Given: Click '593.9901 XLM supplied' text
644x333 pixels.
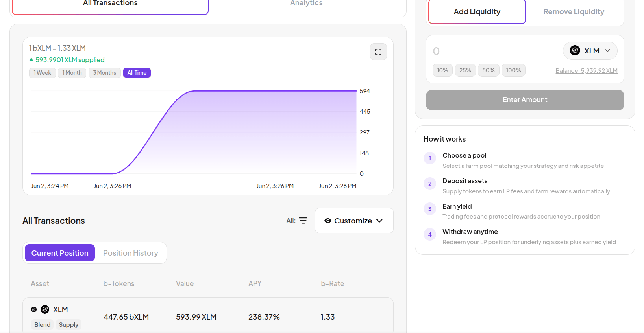Looking at the screenshot, I should tap(70, 60).
